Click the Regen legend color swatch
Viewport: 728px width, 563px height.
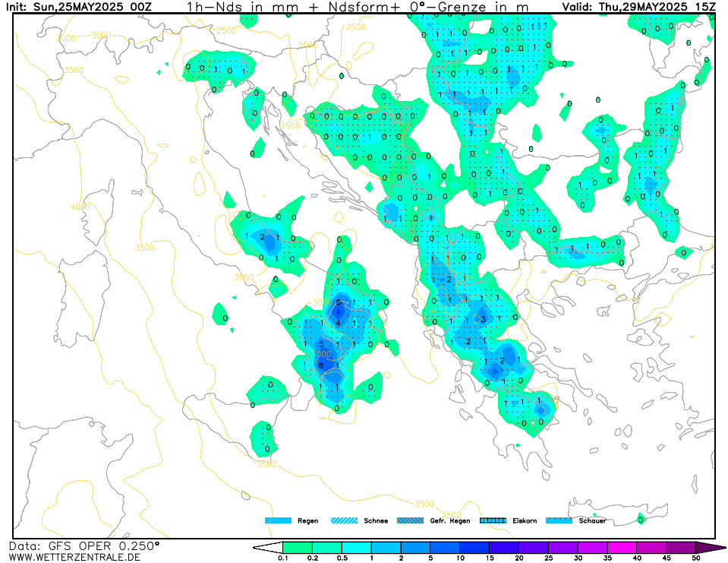278,520
